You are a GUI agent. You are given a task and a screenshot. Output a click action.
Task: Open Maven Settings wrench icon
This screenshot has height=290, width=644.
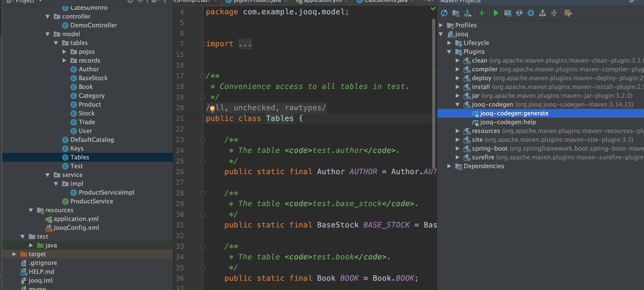pos(568,13)
